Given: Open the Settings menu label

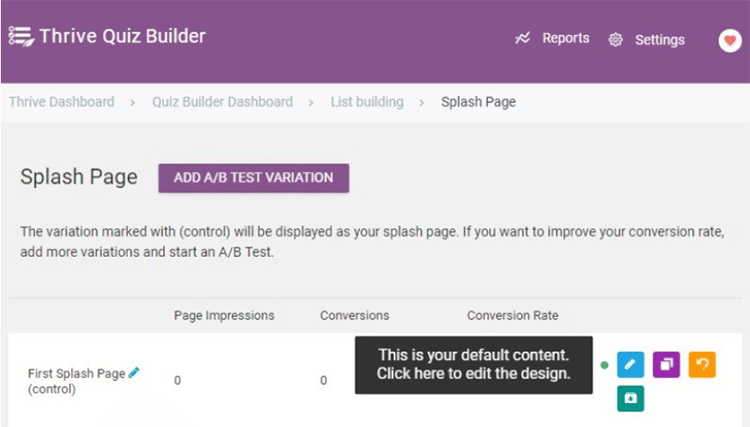Looking at the screenshot, I should [x=659, y=40].
